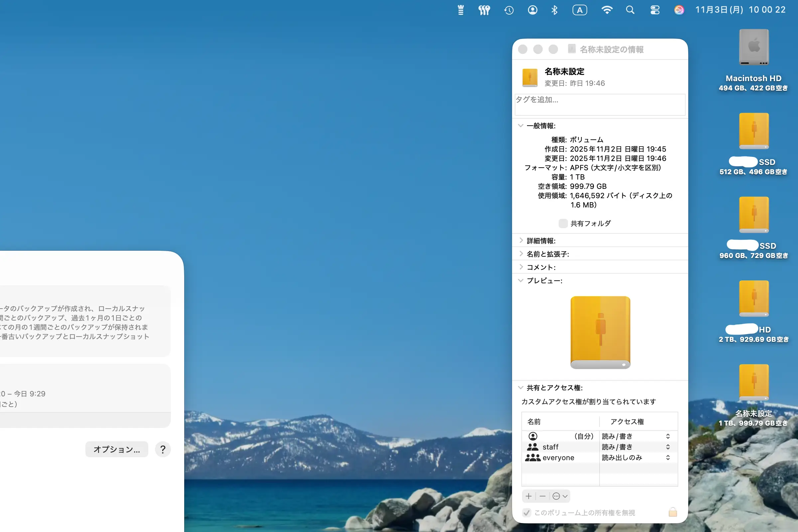The width and height of the screenshot is (798, 532).
Task: Click the Siri menu bar icon
Action: pos(679,10)
